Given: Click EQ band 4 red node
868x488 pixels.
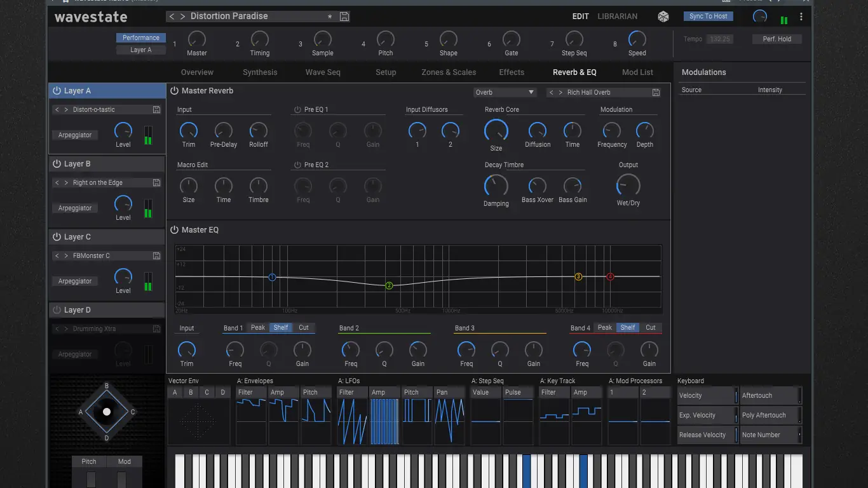Looking at the screenshot, I should 610,277.
